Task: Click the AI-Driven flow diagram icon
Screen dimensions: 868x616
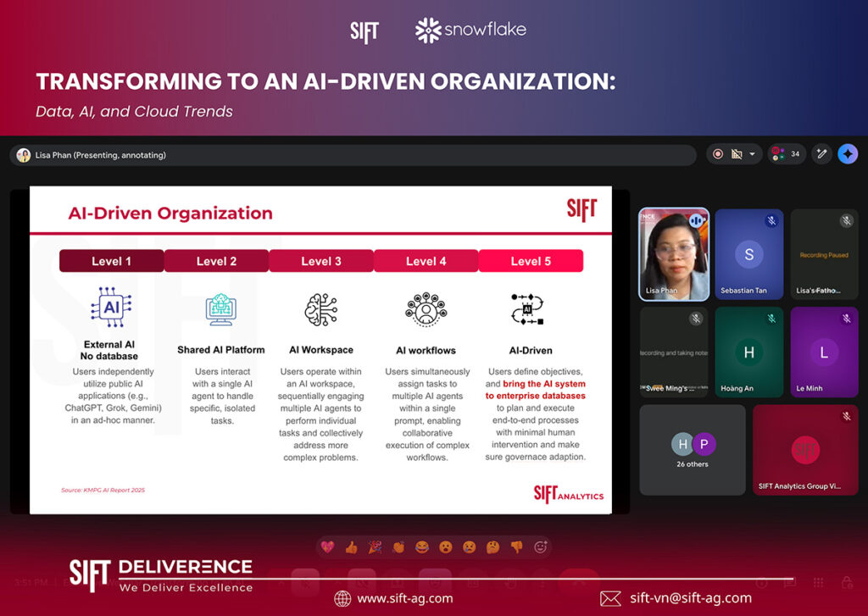Action: 527,308
